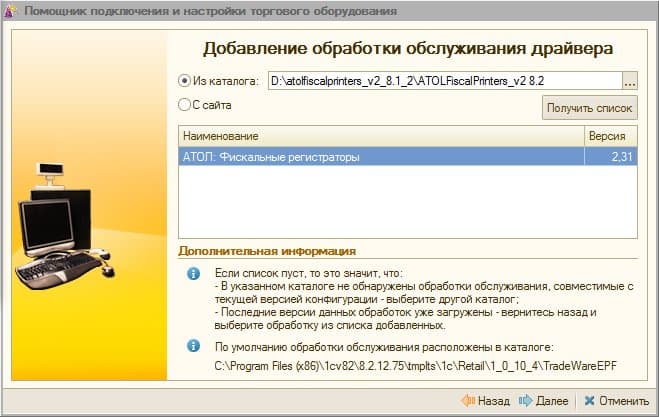Open catalog browser with the ellipsis button

tap(630, 81)
